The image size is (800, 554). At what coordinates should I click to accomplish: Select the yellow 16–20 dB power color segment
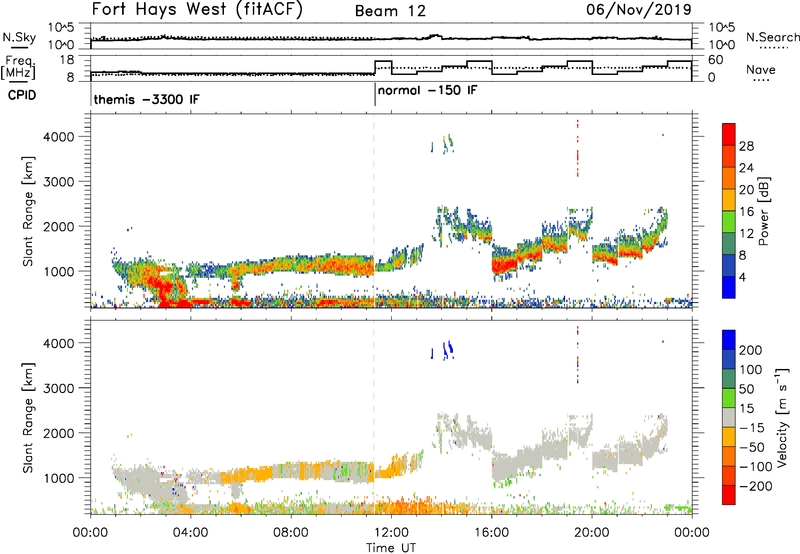click(x=729, y=200)
